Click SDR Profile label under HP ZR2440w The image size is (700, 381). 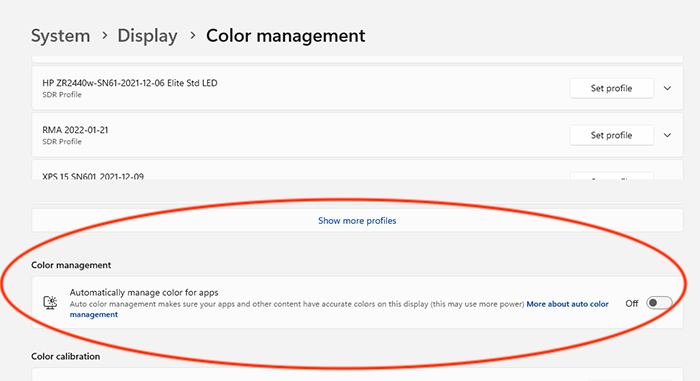(x=62, y=95)
